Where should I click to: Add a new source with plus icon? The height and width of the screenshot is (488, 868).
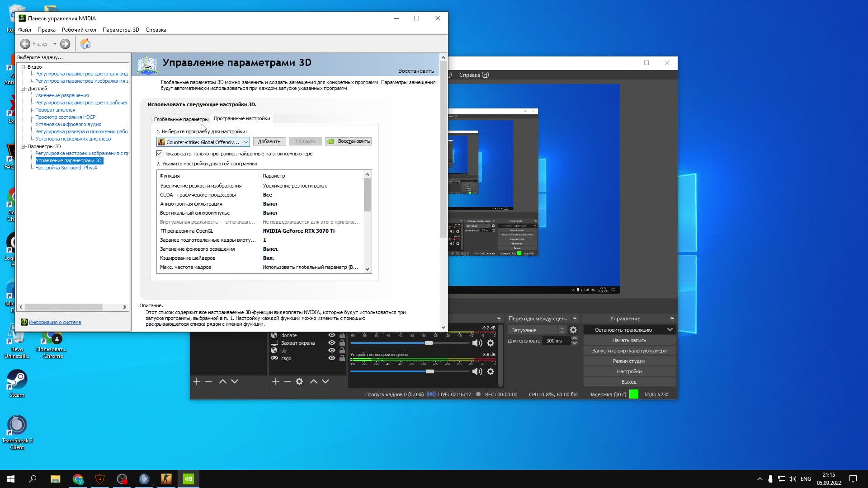(x=276, y=381)
